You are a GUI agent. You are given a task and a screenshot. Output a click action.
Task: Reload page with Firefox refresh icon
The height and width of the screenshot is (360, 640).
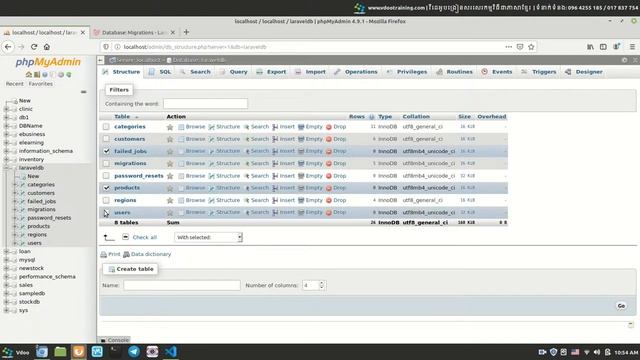[34, 47]
